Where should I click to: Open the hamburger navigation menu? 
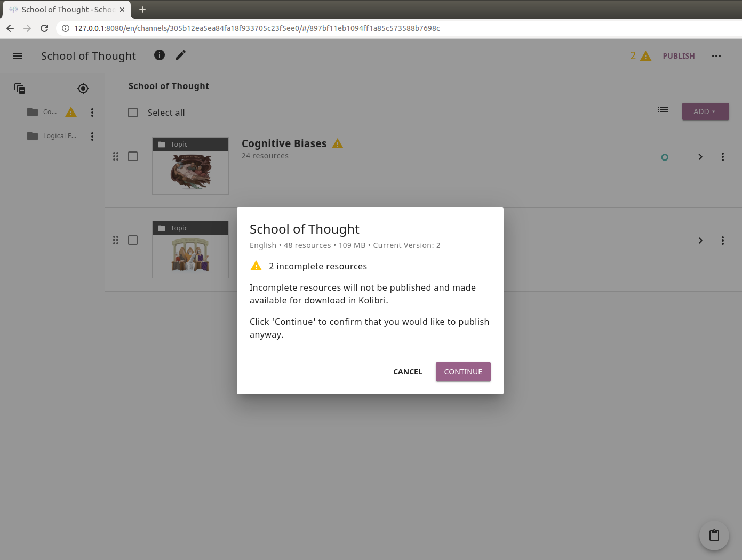tap(18, 56)
